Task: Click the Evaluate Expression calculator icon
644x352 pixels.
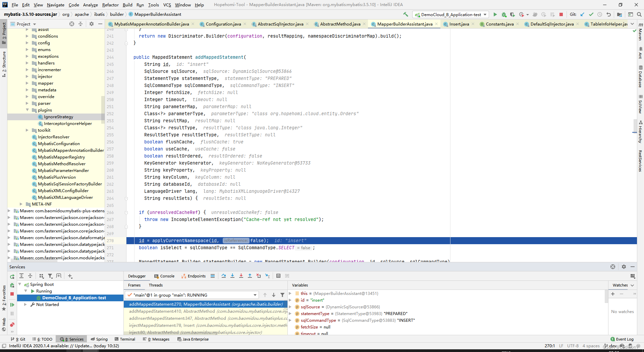Action: [278, 276]
